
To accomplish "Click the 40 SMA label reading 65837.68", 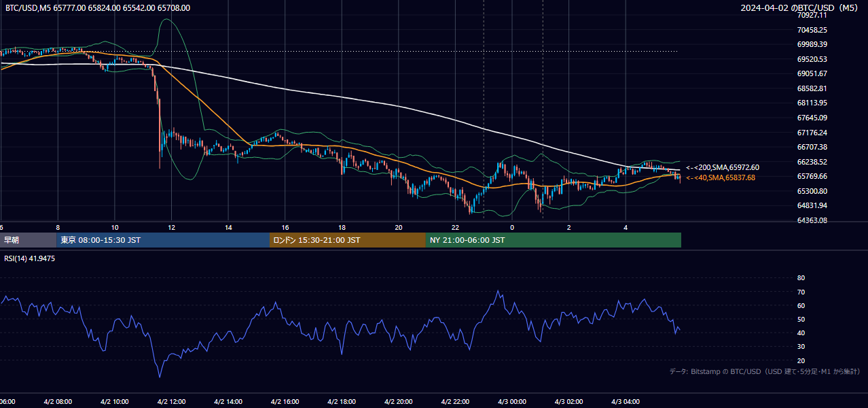I will (x=721, y=177).
